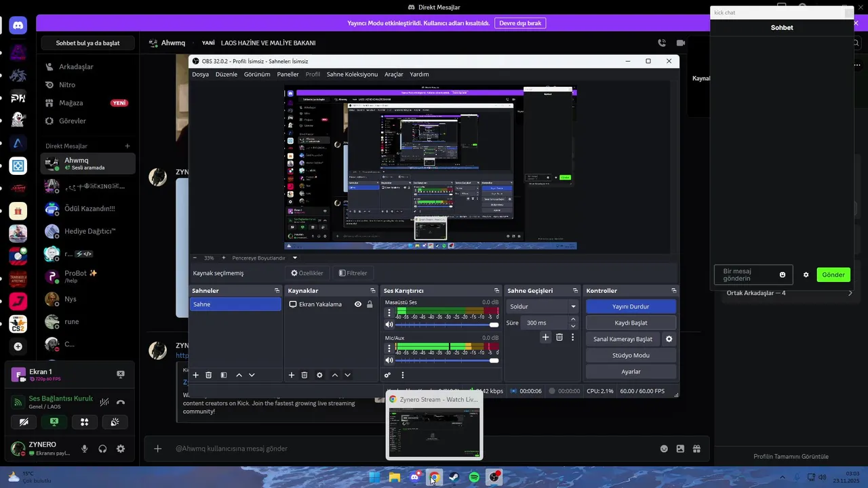This screenshot has height=488, width=868.
Task: Open audio mixer three-dot menu
Action: 403,375
